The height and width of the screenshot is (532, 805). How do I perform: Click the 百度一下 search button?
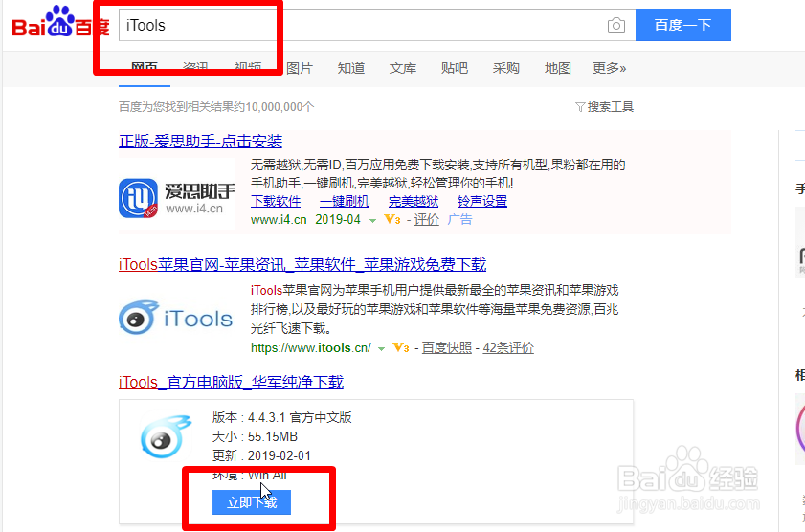click(682, 25)
